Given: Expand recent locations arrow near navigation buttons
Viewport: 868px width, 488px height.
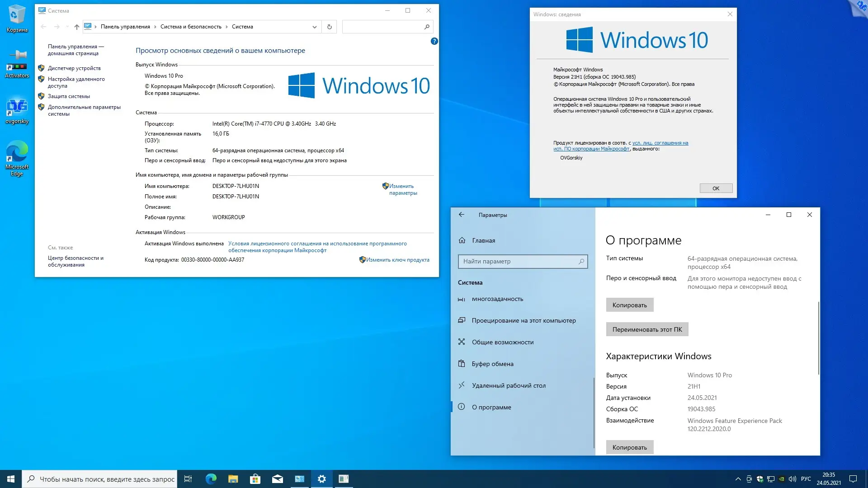Looking at the screenshot, I should [67, 27].
